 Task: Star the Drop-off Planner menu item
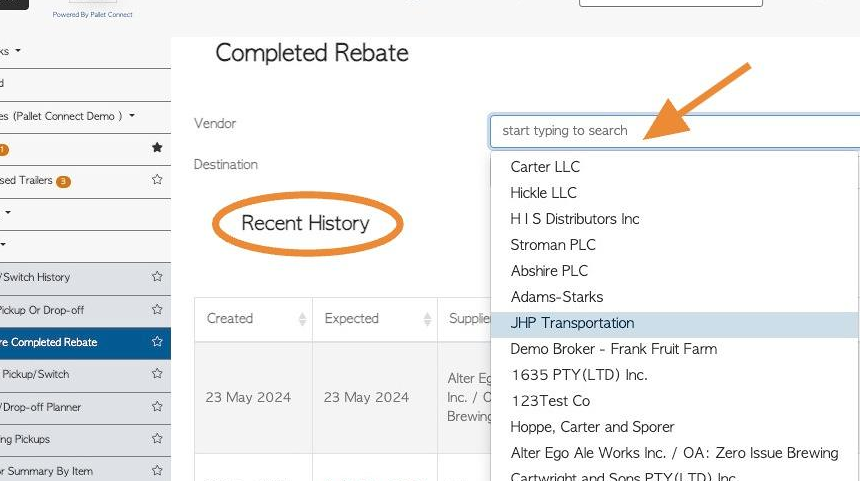[x=157, y=407]
